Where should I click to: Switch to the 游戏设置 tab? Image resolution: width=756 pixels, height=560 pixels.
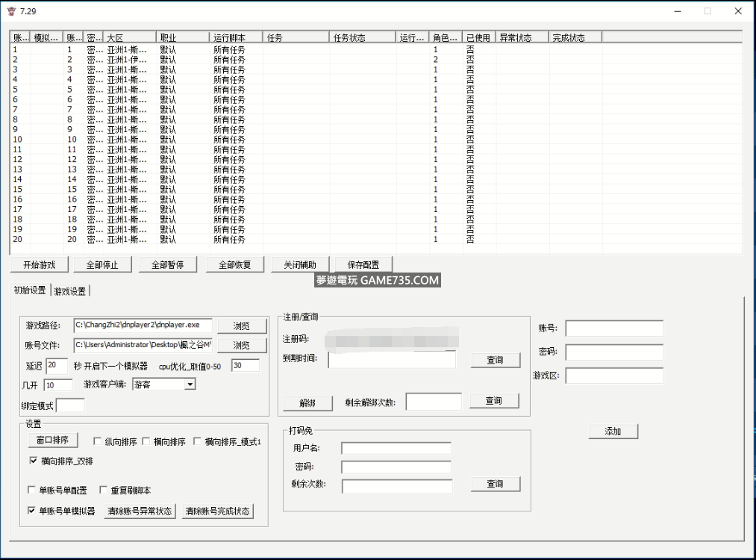(x=69, y=291)
